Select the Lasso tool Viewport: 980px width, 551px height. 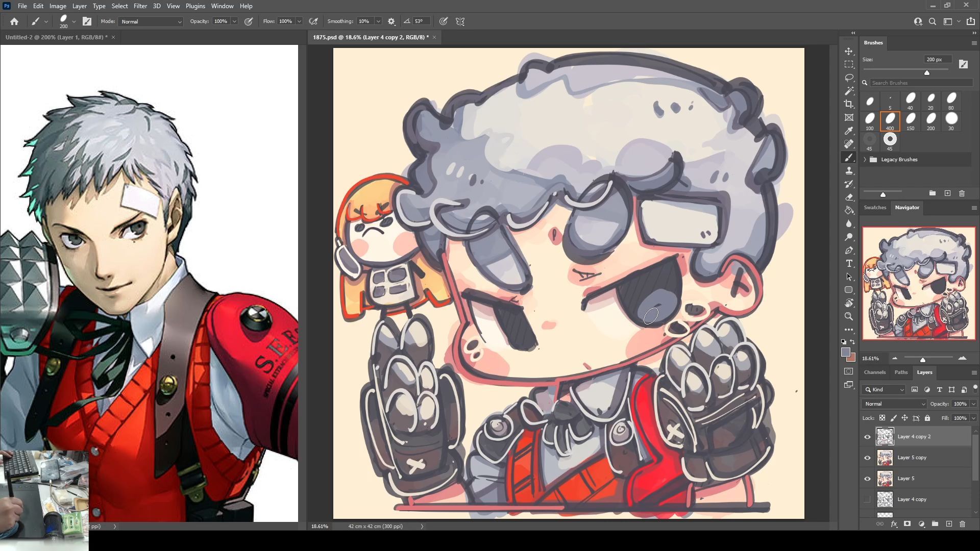click(849, 78)
